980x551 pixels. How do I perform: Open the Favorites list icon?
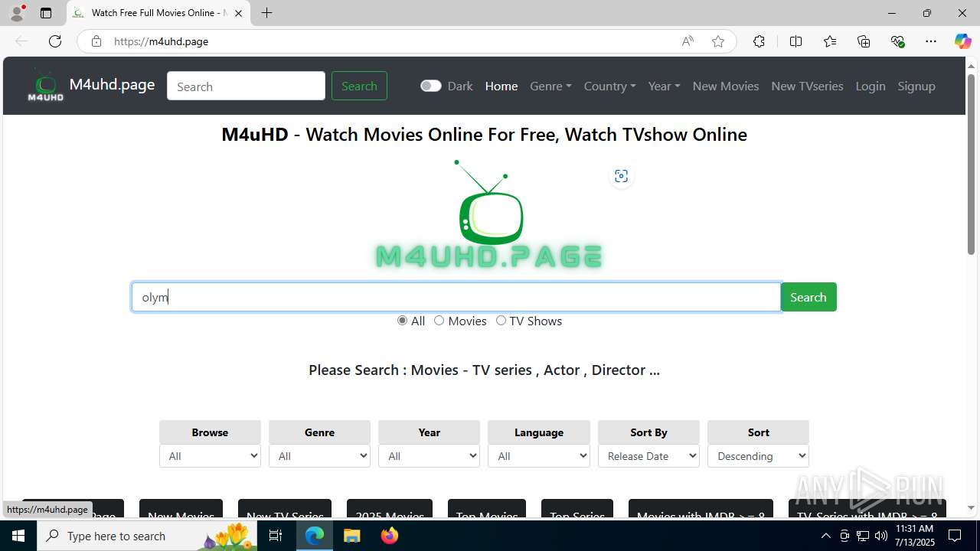tap(830, 41)
